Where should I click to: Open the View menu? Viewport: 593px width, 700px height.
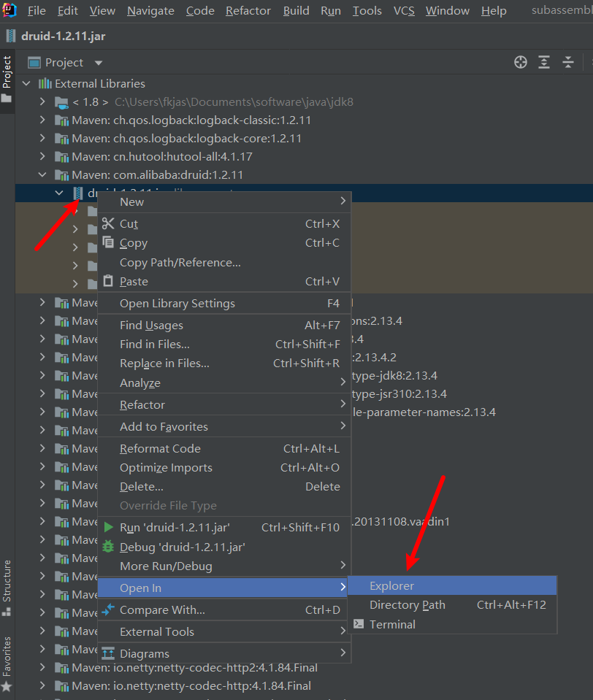point(102,11)
